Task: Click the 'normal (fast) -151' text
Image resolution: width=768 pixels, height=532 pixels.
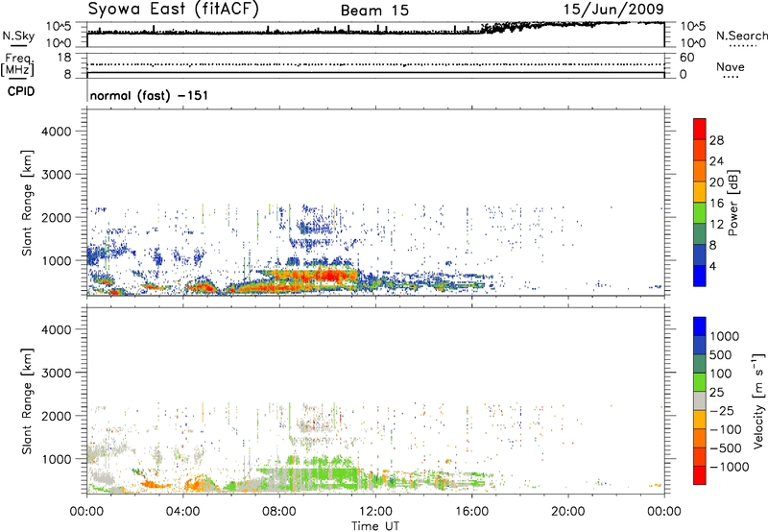Action: pyautogui.click(x=149, y=95)
